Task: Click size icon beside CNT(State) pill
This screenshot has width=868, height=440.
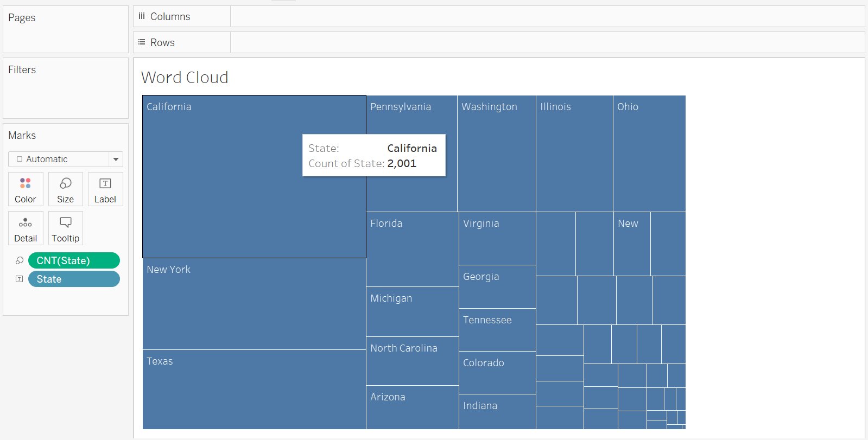Action: point(20,261)
